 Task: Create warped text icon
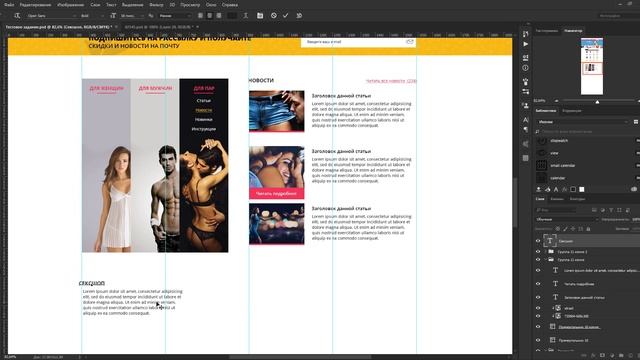245,16
